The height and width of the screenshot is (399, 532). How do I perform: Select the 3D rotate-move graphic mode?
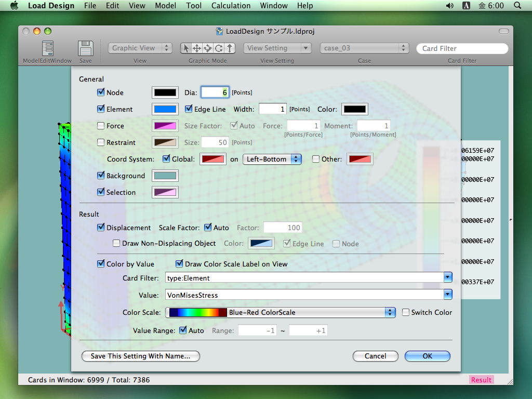point(208,48)
